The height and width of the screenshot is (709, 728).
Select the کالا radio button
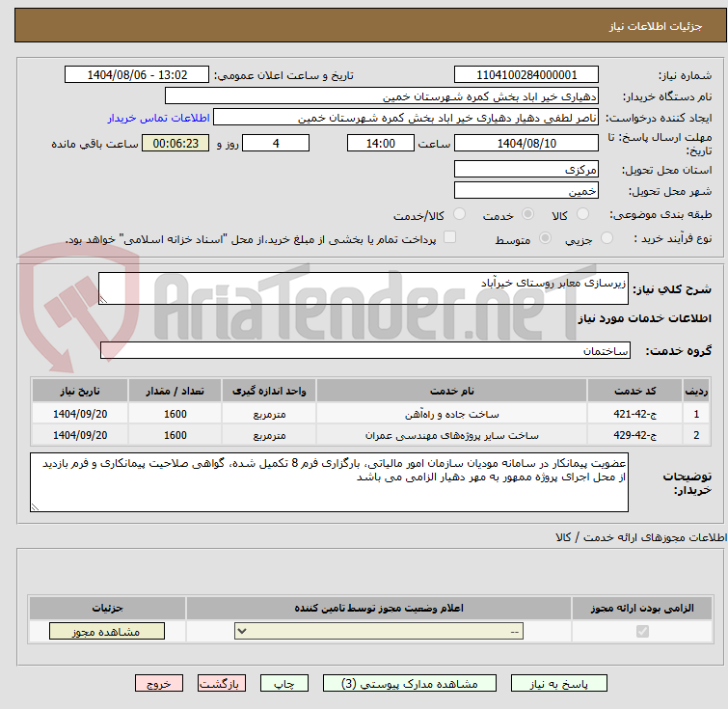(582, 214)
